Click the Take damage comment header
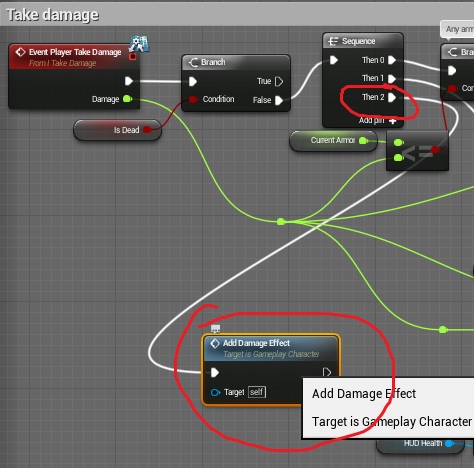 click(x=237, y=15)
